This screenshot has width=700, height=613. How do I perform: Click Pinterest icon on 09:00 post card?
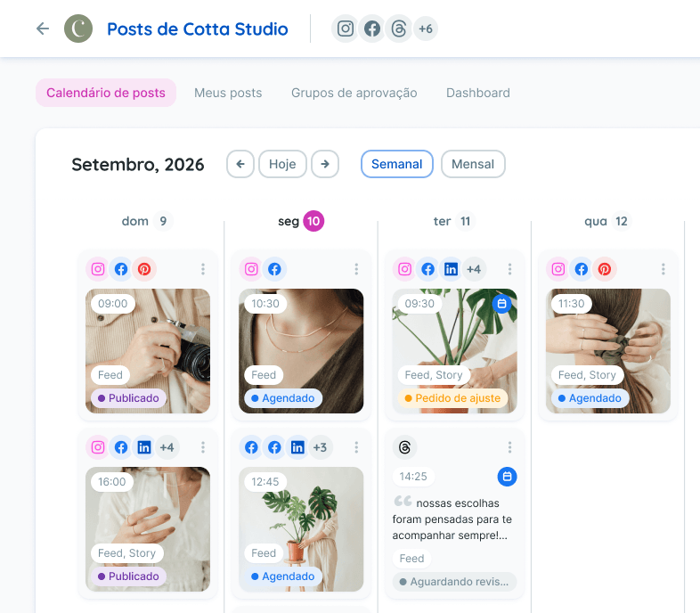[x=144, y=269]
